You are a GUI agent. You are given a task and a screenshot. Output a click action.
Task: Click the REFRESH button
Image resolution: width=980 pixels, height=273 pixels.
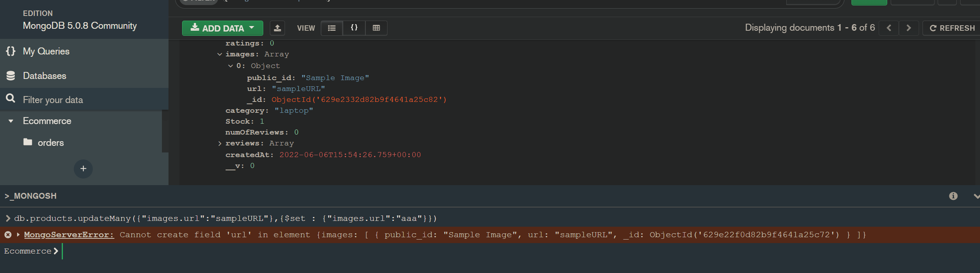click(x=952, y=28)
